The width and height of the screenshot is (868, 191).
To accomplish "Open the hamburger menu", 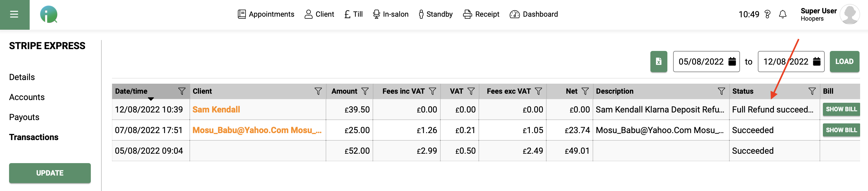I will click(14, 14).
